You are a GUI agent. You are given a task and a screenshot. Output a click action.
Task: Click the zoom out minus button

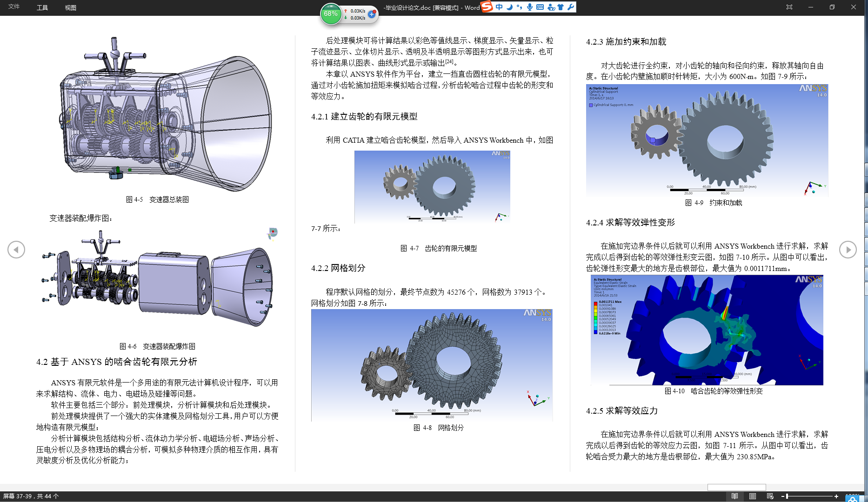(x=783, y=496)
